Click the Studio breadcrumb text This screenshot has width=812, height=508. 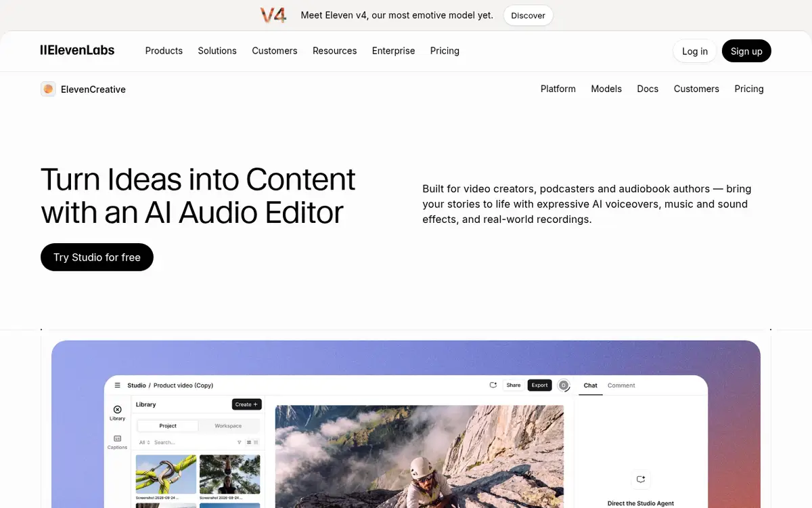[x=137, y=385]
